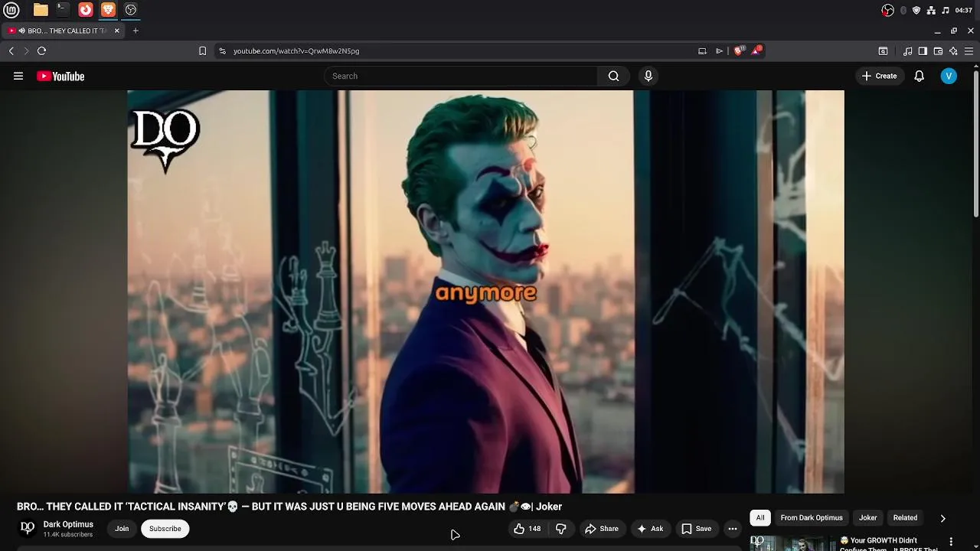
Task: Open Dark Optimus channel avatar
Action: click(28, 528)
